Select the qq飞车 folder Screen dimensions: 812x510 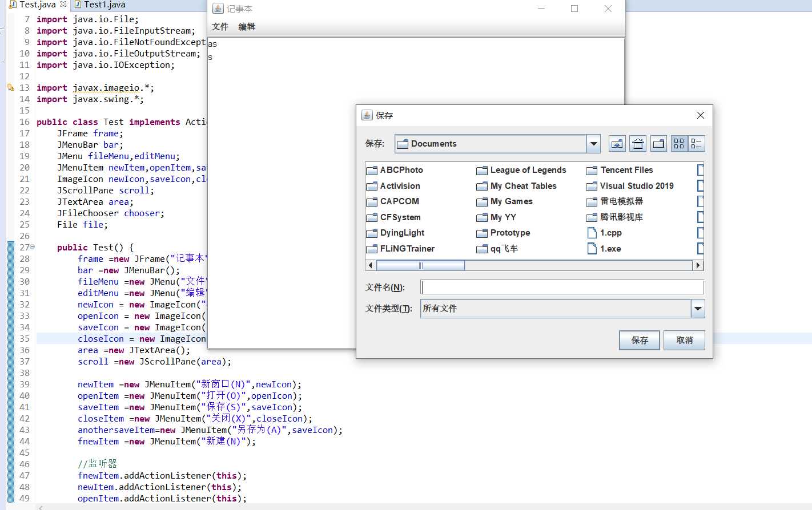[497, 249]
